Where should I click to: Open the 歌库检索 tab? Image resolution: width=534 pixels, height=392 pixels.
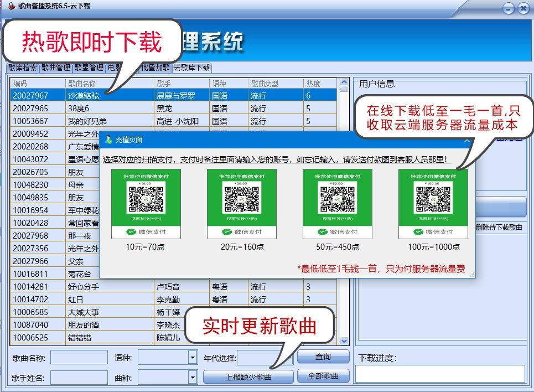coord(23,68)
